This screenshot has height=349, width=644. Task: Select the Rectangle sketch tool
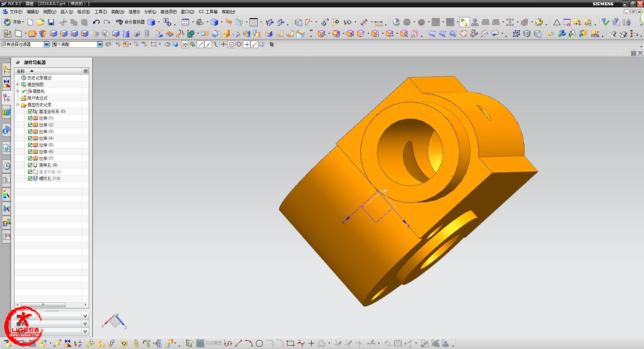[x=290, y=343]
